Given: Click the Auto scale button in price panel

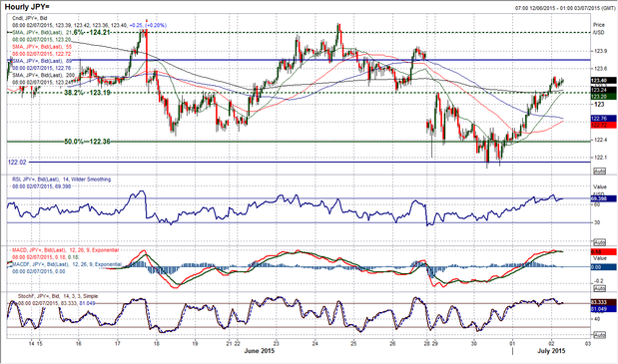Looking at the screenshot, I should 599,172.
